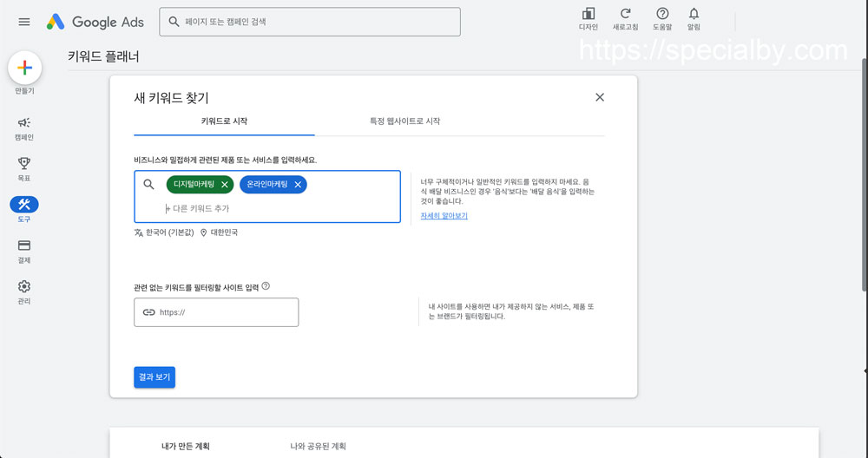Remove the 디지털마케팅 keyword chip
The height and width of the screenshot is (458, 868).
pyautogui.click(x=224, y=185)
